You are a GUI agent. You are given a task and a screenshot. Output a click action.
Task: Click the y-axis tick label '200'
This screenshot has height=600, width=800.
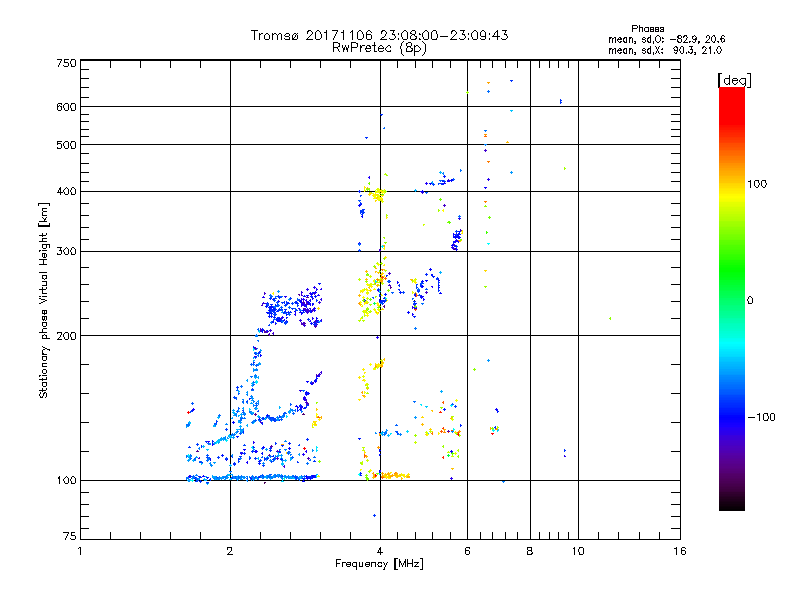tap(66, 336)
